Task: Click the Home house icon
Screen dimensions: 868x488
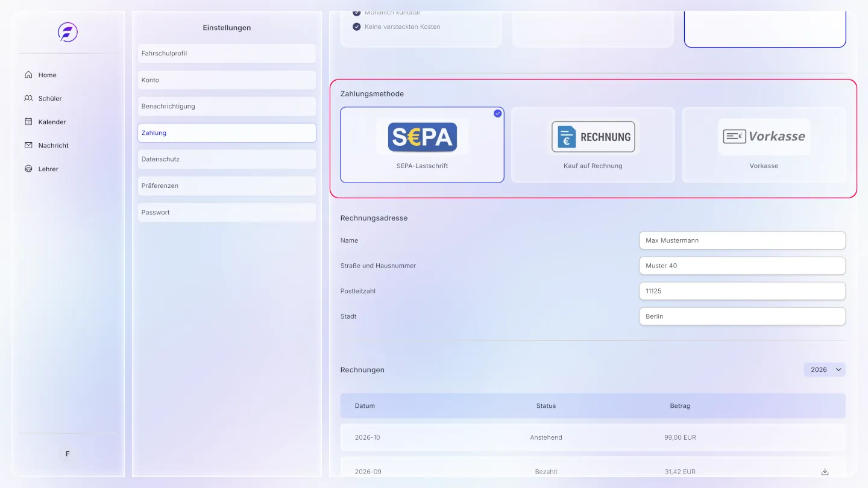Action: pos(28,75)
